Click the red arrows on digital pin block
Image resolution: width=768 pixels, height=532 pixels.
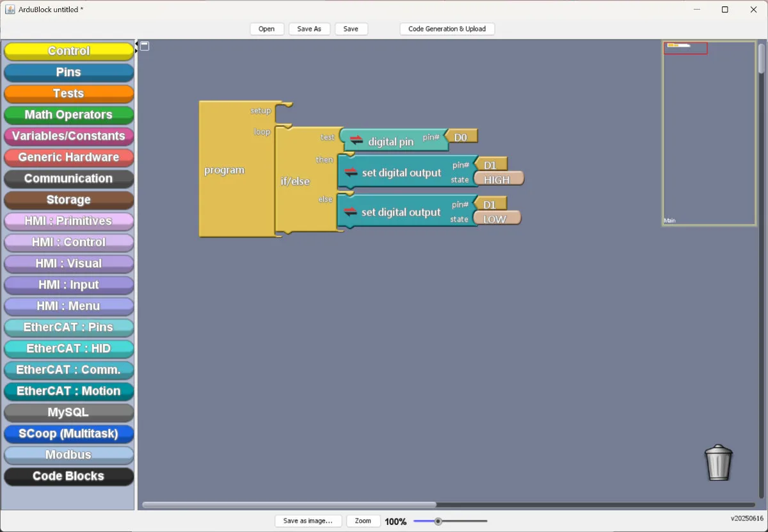point(356,140)
